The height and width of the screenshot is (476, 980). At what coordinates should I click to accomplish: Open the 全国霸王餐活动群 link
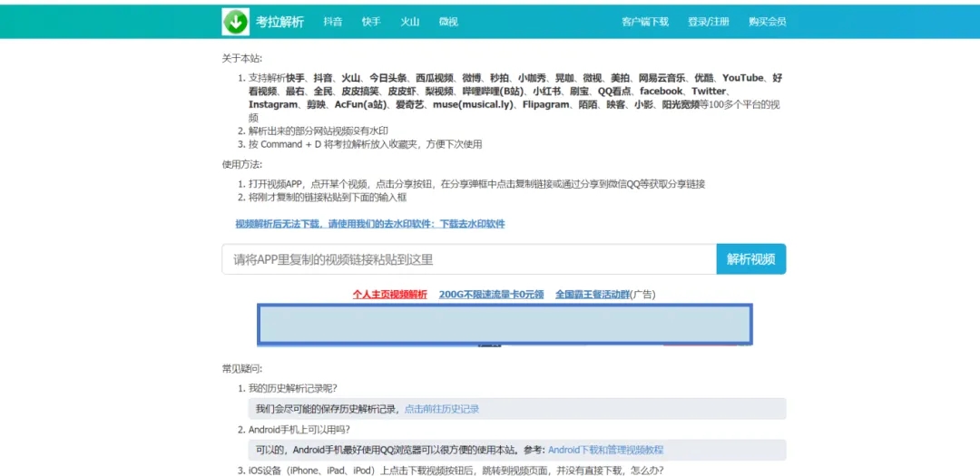point(593,295)
